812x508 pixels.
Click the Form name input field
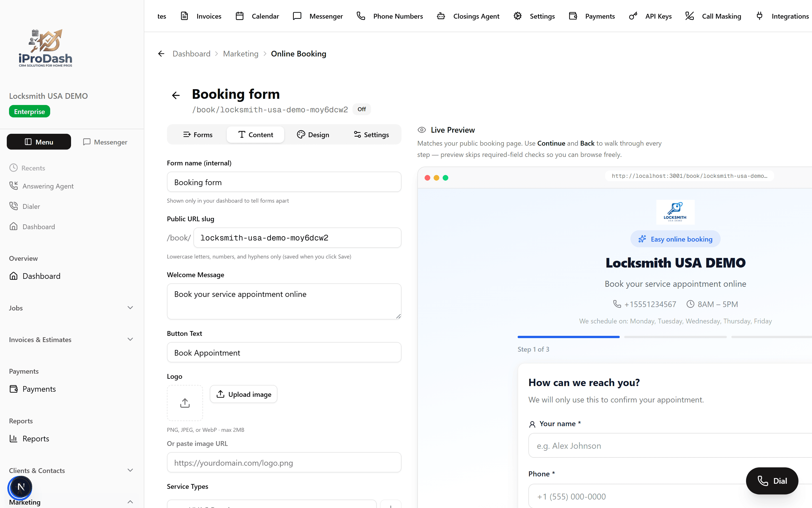pyautogui.click(x=284, y=182)
